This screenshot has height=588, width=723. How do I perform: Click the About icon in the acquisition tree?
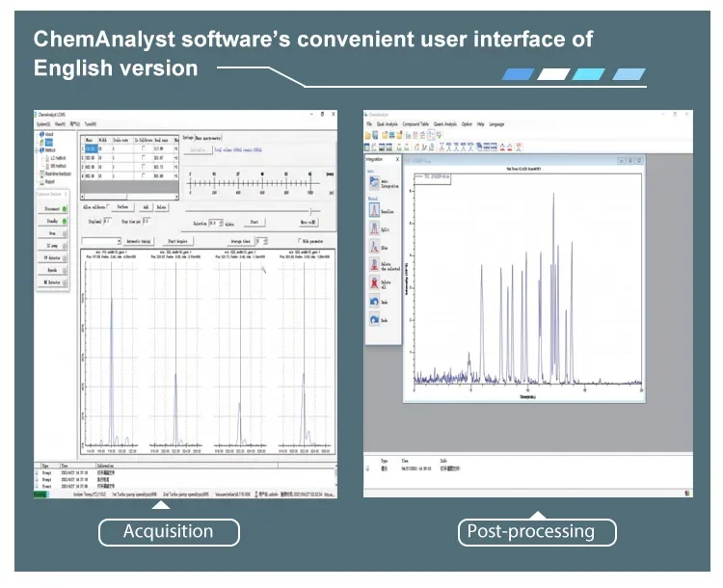coord(42,134)
